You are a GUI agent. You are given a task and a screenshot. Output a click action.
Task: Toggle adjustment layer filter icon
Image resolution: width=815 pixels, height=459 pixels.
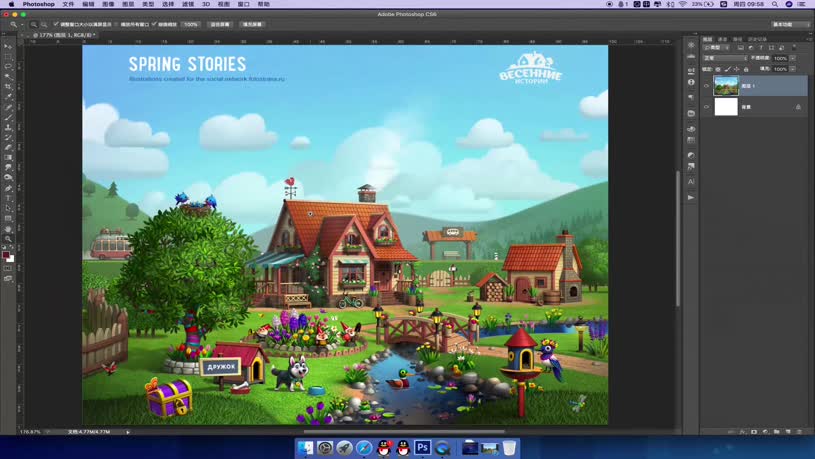(x=751, y=48)
